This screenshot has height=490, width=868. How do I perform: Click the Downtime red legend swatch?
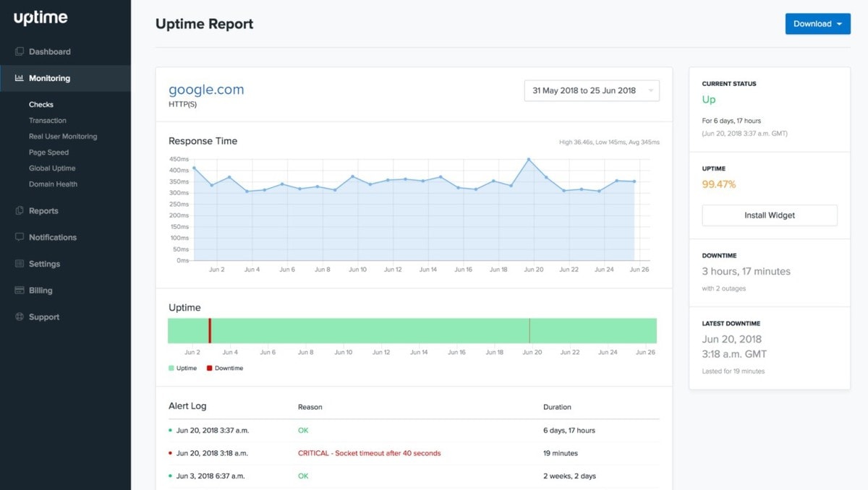(x=210, y=369)
